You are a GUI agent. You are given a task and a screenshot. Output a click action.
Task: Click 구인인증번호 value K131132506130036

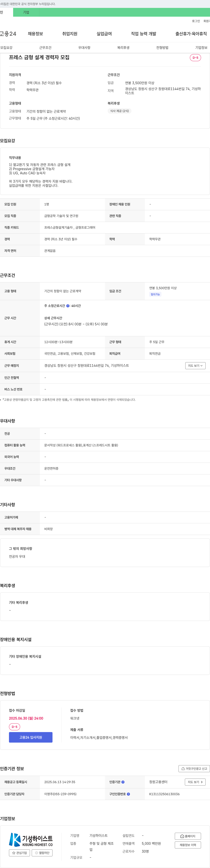click(164, 794)
